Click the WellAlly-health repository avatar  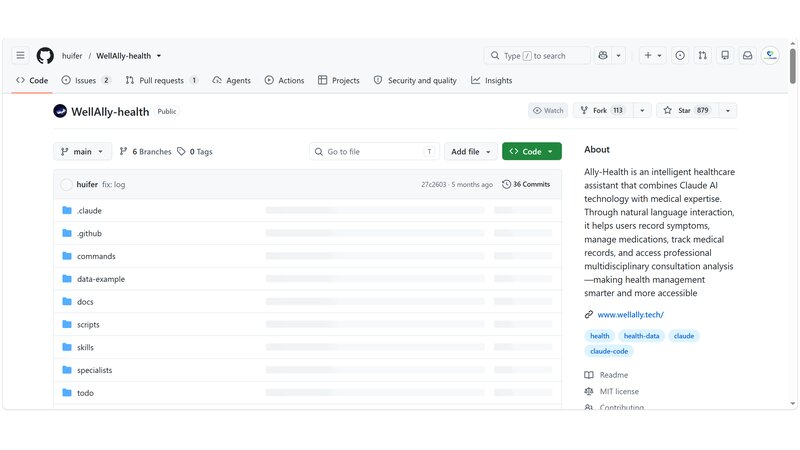(x=60, y=111)
